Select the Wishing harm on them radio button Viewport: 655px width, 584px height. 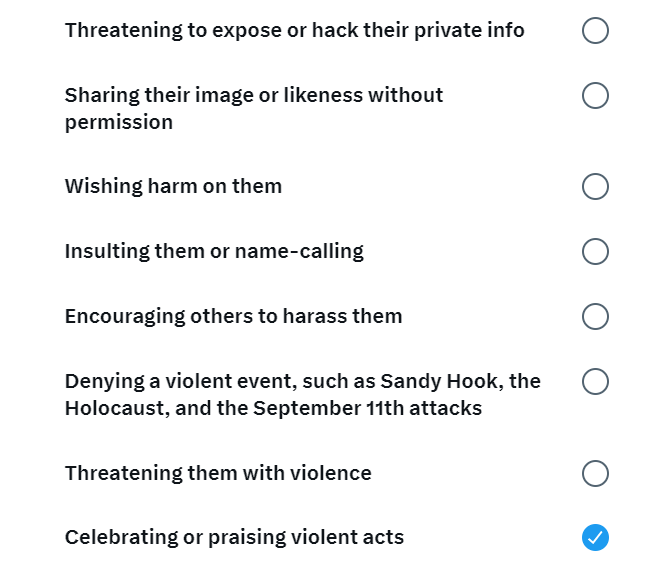click(x=595, y=186)
